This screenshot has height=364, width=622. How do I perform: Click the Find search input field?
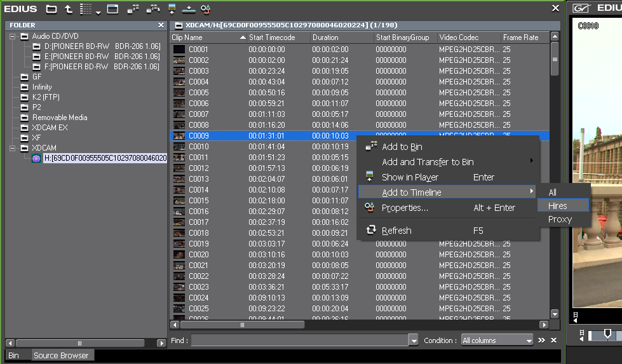pyautogui.click(x=299, y=340)
